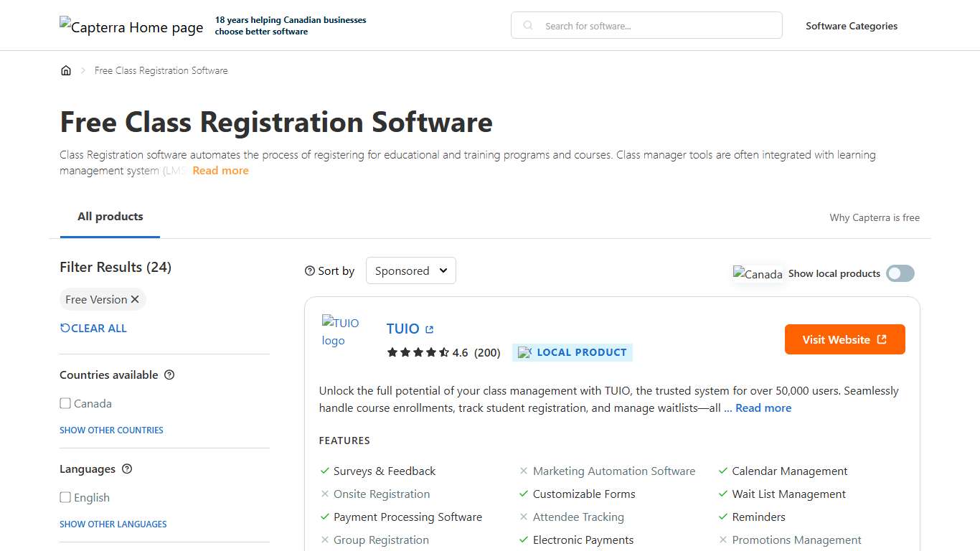This screenshot has width=980, height=551.
Task: Check the English language checkbox
Action: 65,497
